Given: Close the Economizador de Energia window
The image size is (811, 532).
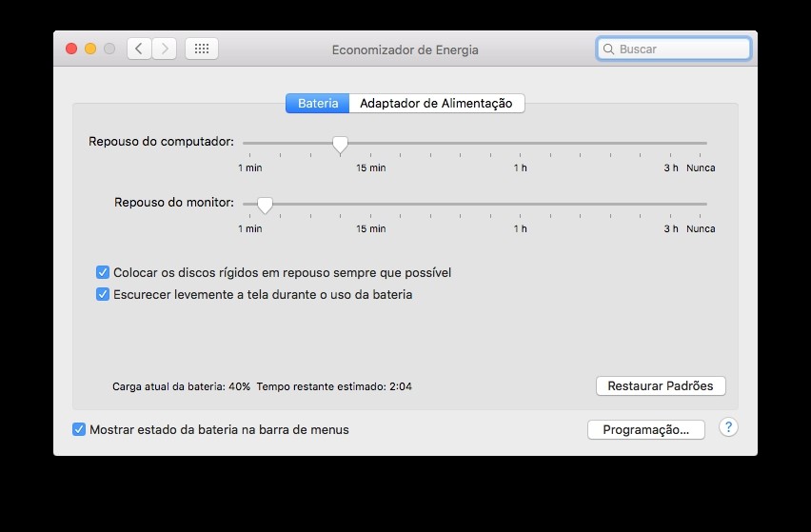Looking at the screenshot, I should point(71,49).
